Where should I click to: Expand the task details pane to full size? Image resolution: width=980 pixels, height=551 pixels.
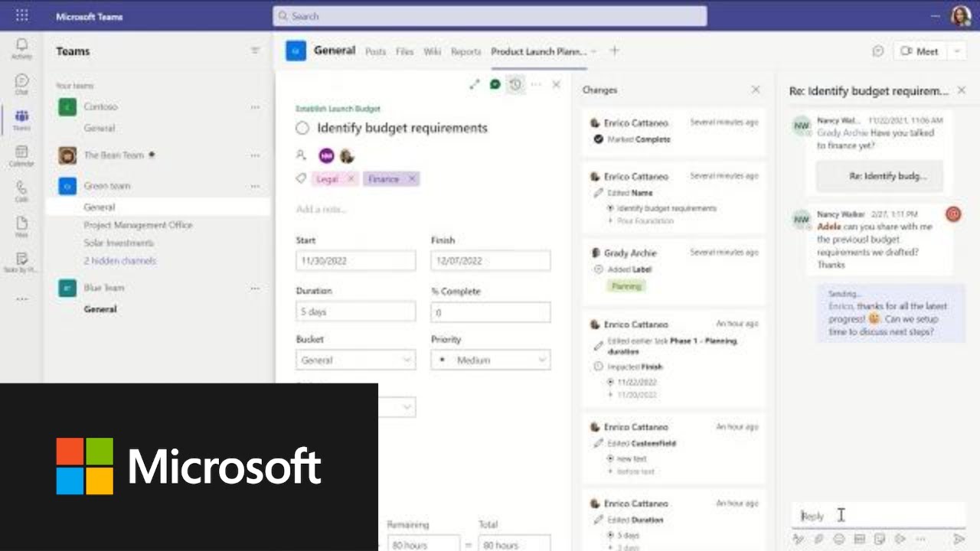[x=475, y=84]
